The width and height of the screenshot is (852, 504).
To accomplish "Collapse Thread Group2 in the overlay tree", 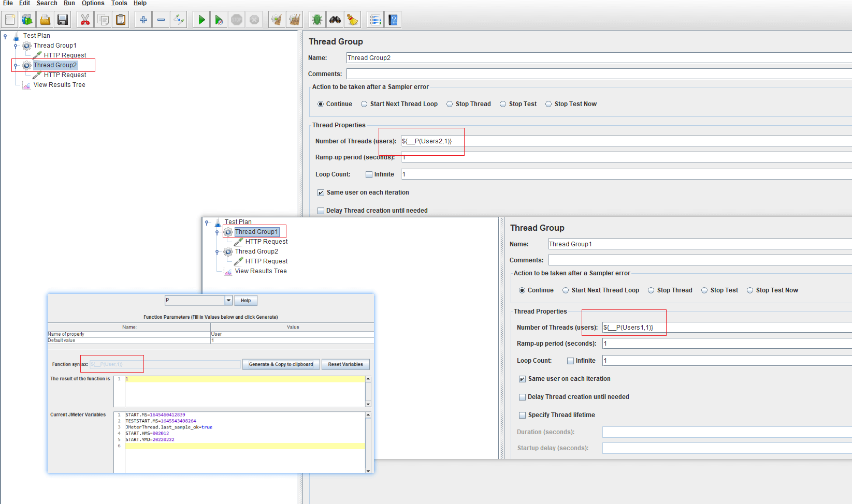I will [217, 252].
